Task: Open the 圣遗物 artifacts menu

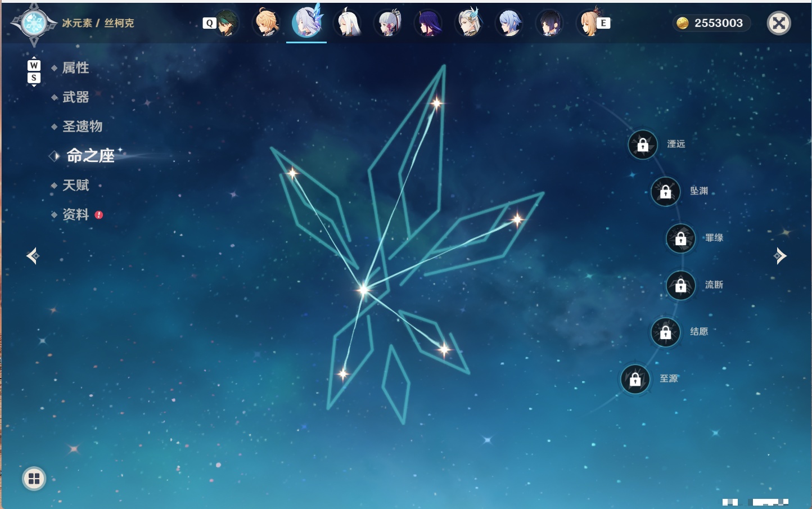Action: pyautogui.click(x=82, y=127)
